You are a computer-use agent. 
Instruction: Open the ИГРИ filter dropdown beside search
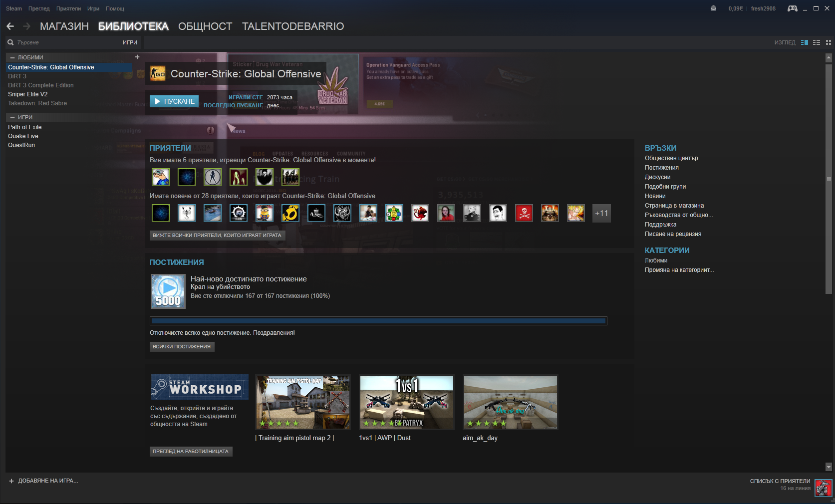pos(130,42)
